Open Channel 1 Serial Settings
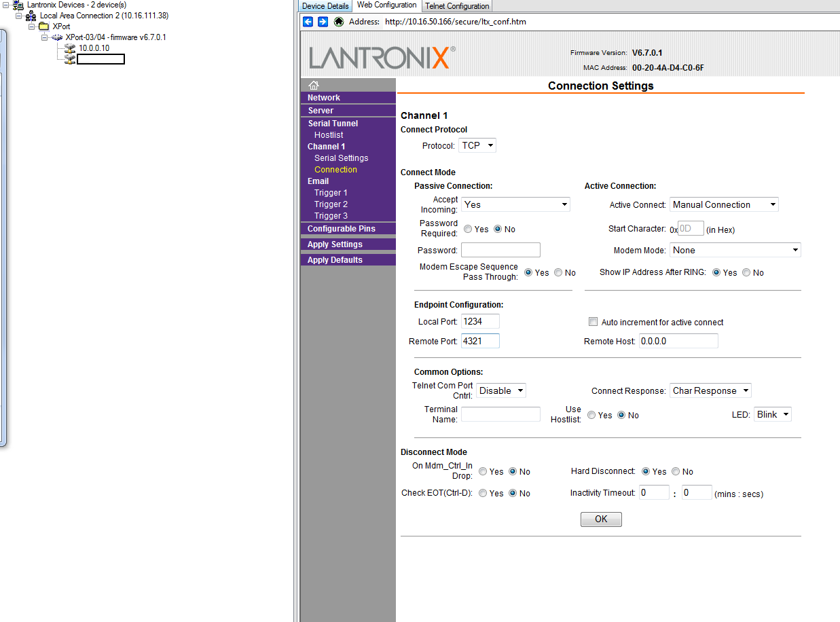 [341, 158]
